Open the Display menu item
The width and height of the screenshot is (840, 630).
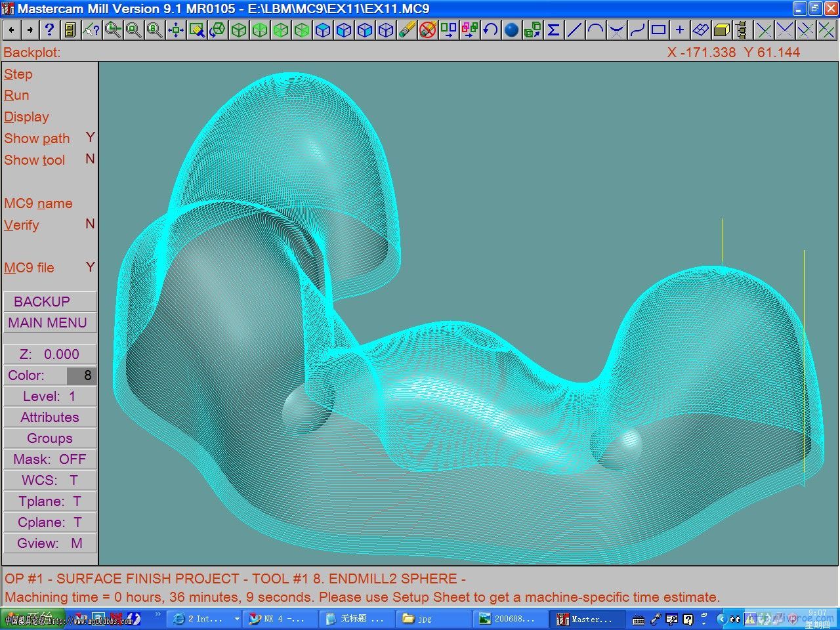tap(26, 117)
